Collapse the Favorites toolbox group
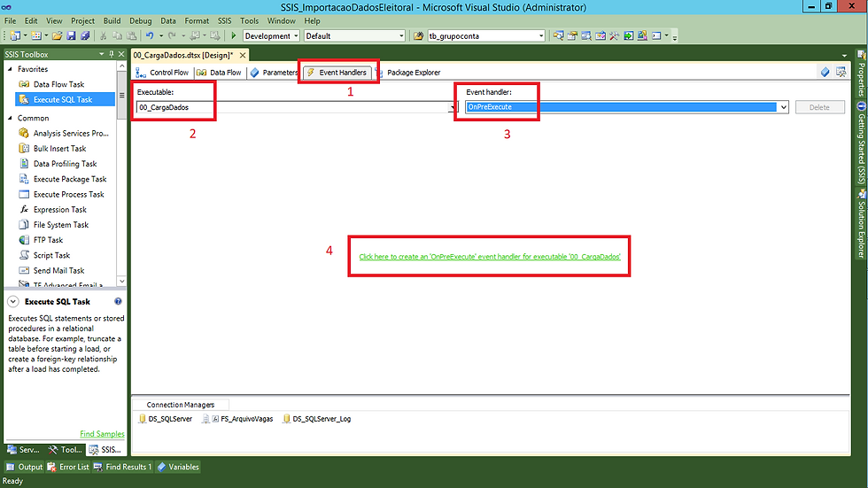Screen dimensions: 868x488 (x=10, y=69)
